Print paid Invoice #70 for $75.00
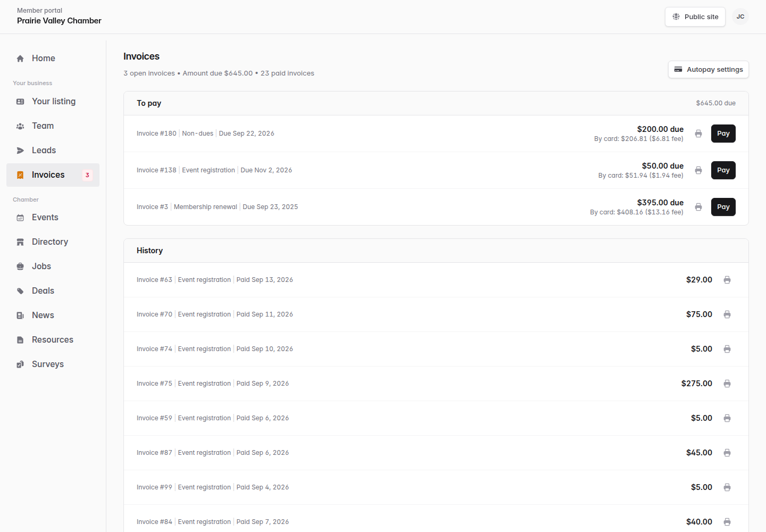The width and height of the screenshot is (766, 532). point(727,314)
